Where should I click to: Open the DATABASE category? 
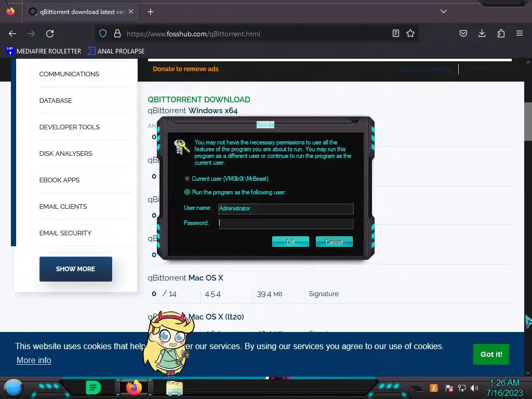56,100
